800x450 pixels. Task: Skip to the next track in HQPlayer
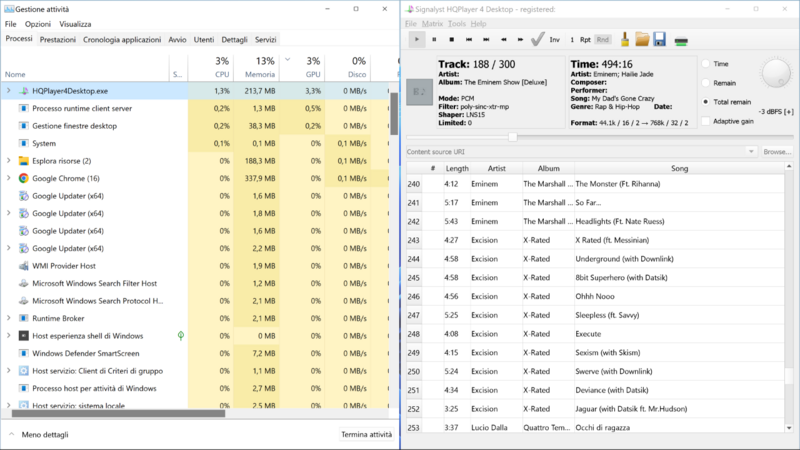486,39
